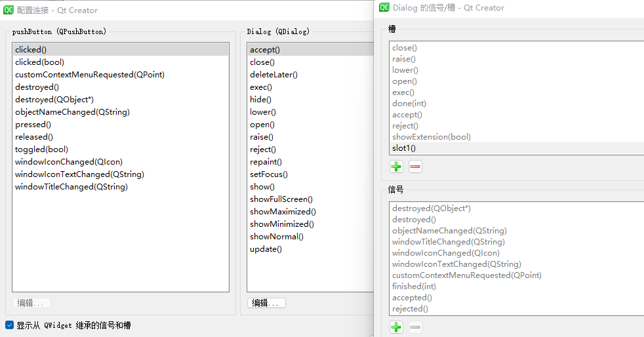644x337 pixels.
Task: Select windowIconTextChanged(QString) in the pushButton list
Action: [x=120, y=174]
